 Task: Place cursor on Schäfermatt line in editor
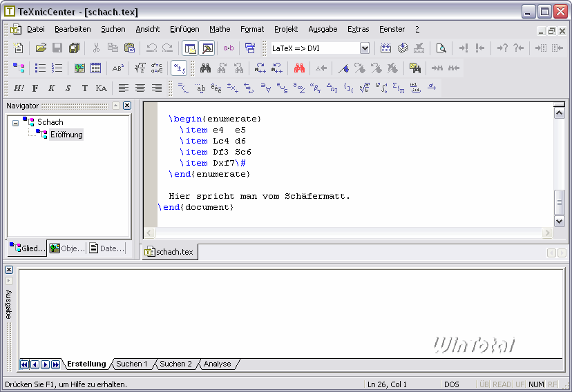[259, 196]
